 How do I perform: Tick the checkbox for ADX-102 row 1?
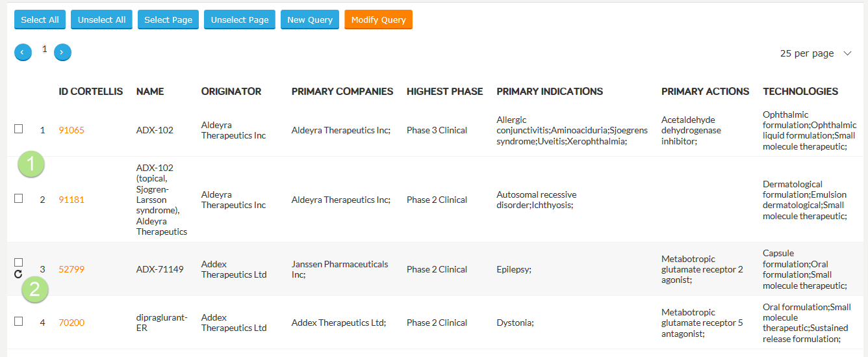19,129
